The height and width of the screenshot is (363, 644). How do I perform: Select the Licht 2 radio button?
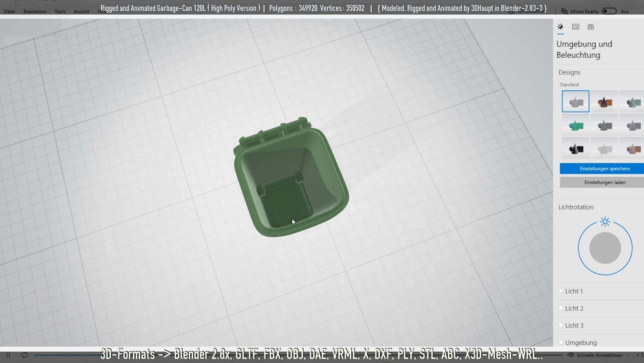[x=561, y=308]
